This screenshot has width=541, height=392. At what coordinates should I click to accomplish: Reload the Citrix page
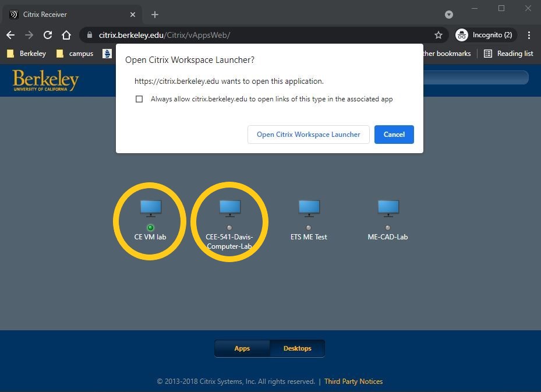[x=48, y=35]
